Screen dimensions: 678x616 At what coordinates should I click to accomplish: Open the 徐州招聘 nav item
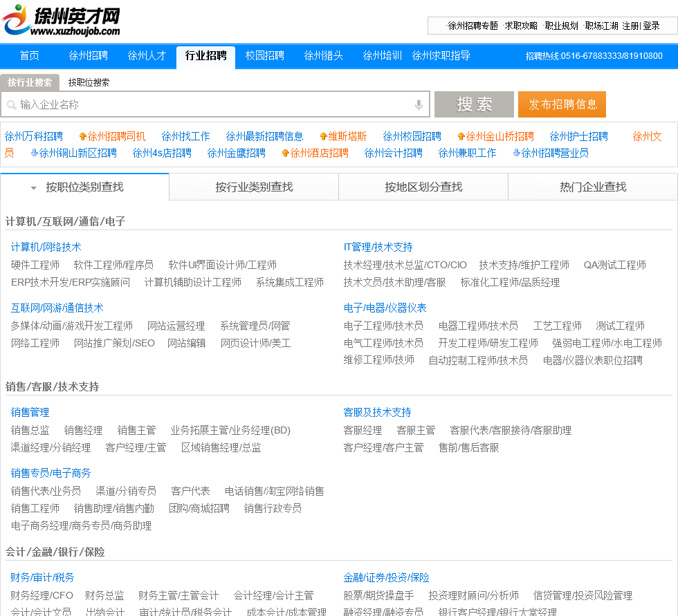pyautogui.click(x=89, y=56)
